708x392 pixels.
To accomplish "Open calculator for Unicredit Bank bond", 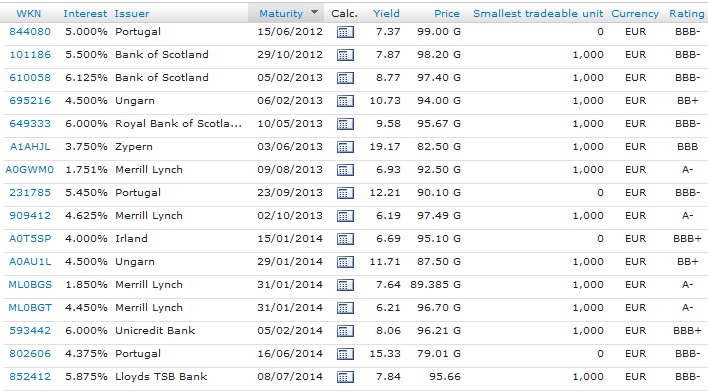I will pos(345,331).
